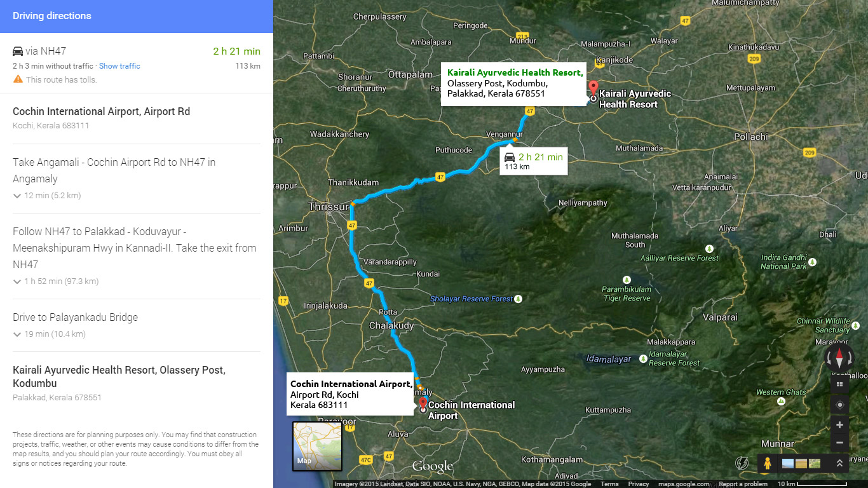Click the Nelliyampathy label
The image size is (868, 488).
pos(583,203)
